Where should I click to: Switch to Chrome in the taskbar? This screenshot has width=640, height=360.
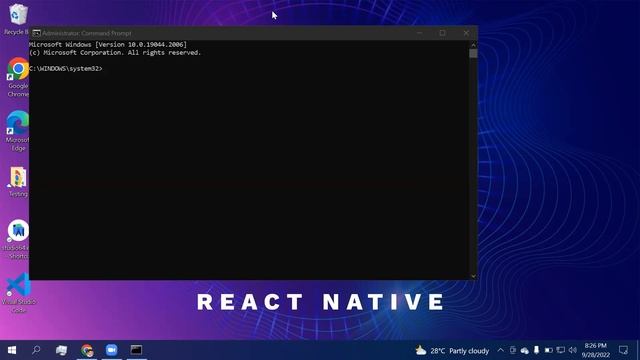click(87, 350)
